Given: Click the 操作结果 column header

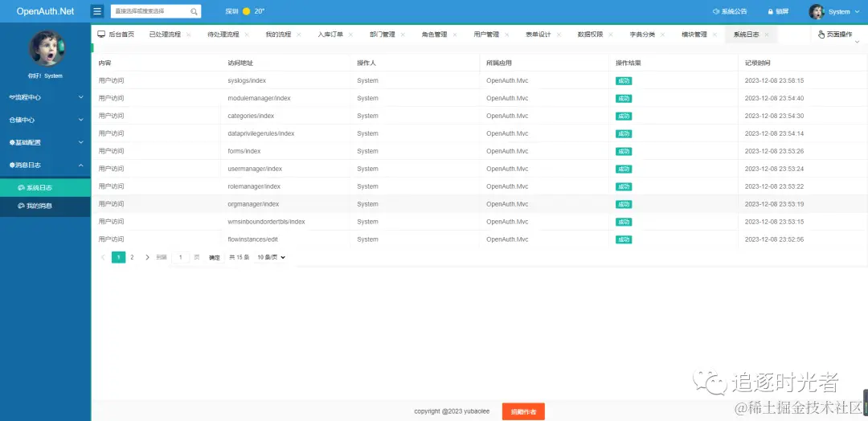Looking at the screenshot, I should pos(628,63).
